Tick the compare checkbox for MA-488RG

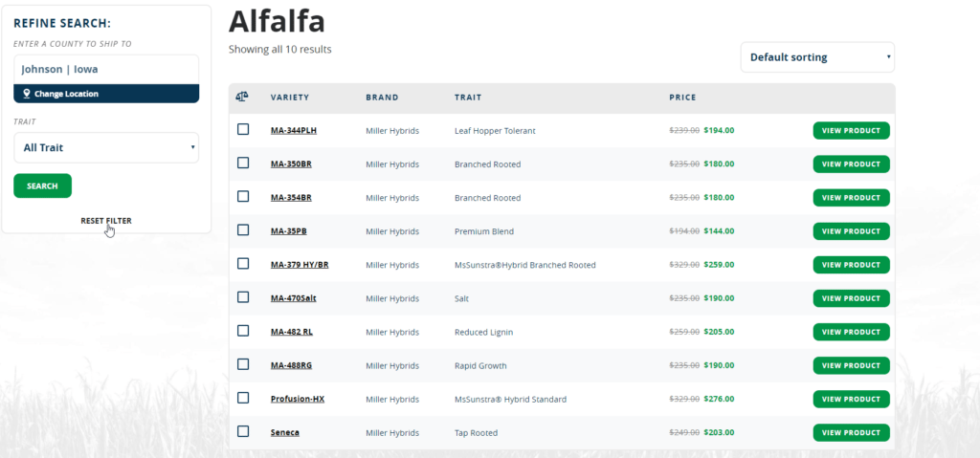point(243,364)
